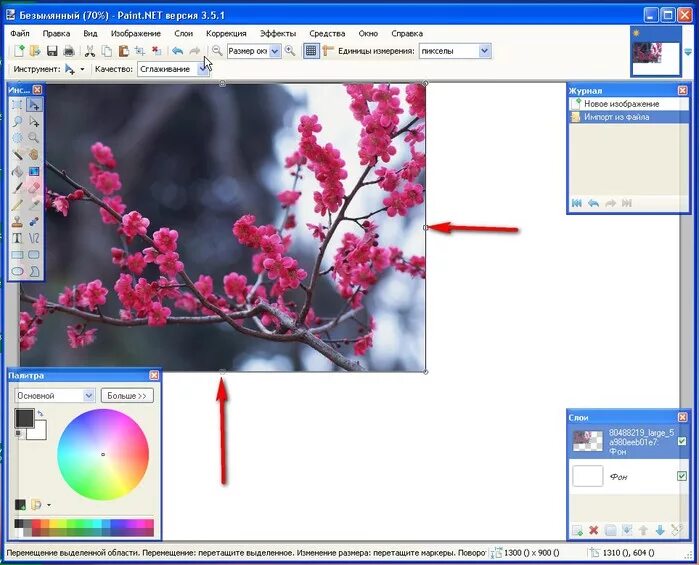
Task: Pick the Eraser tool
Action: tap(34, 188)
